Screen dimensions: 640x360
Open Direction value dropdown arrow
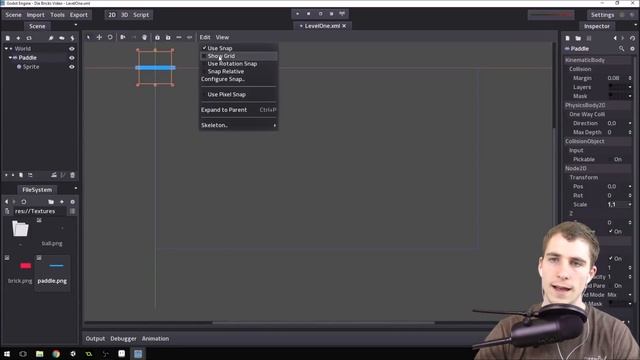(630, 123)
